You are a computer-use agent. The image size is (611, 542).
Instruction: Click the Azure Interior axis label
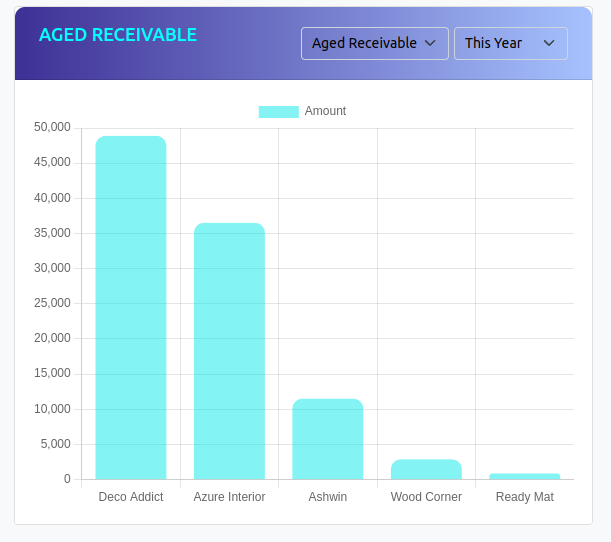pos(229,497)
